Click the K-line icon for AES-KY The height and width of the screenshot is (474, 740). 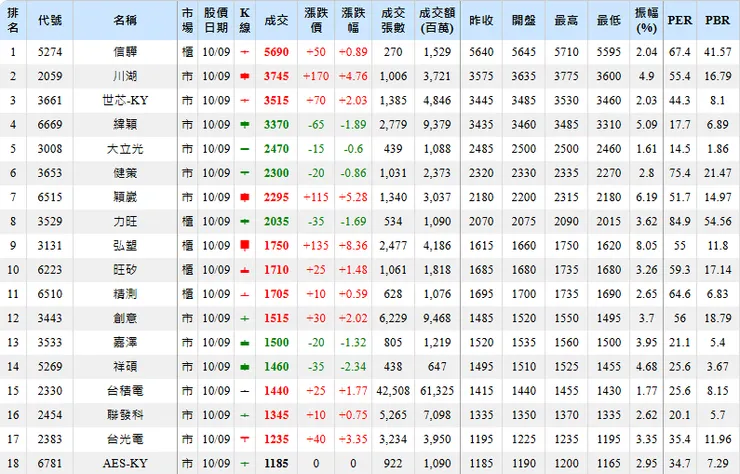coord(244,464)
